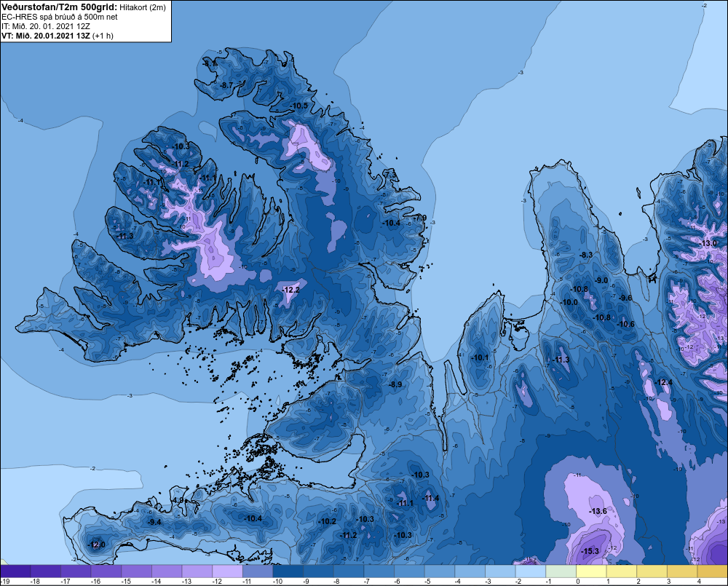Click the '-7' legend scale number
This screenshot has height=586, width=728.
click(367, 582)
